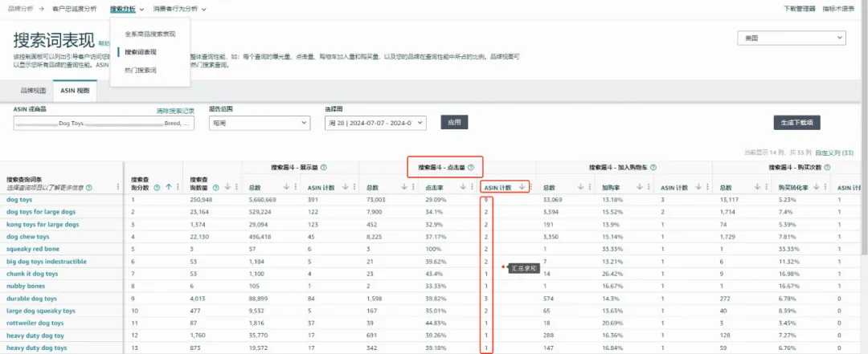Go to 客户忠诚度分析 breadcrumb
This screenshot has height=354, width=868.
point(74,9)
